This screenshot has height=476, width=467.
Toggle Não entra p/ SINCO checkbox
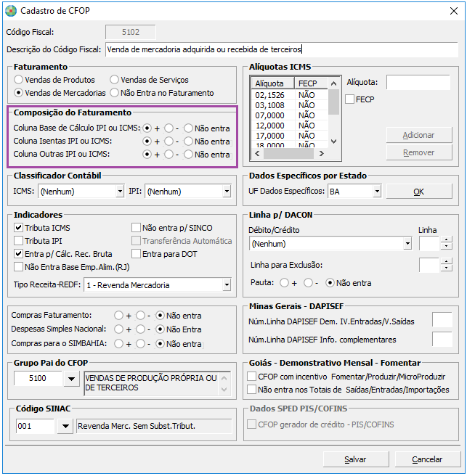(x=137, y=228)
